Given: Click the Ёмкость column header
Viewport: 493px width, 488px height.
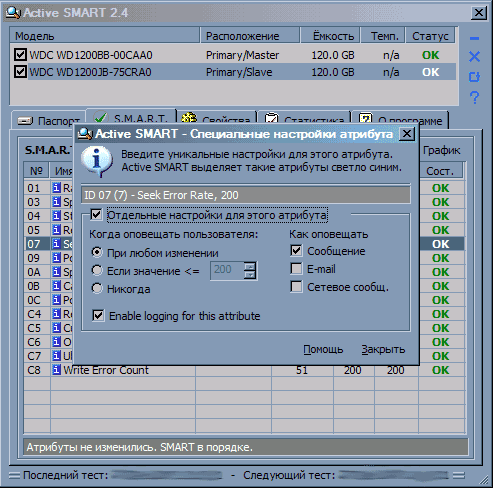Looking at the screenshot, I should click(x=330, y=36).
